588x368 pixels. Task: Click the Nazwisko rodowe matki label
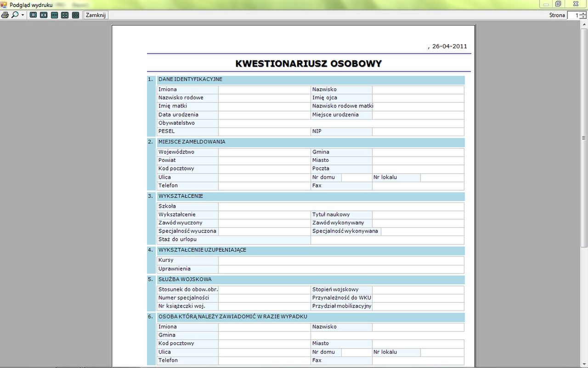click(x=343, y=106)
